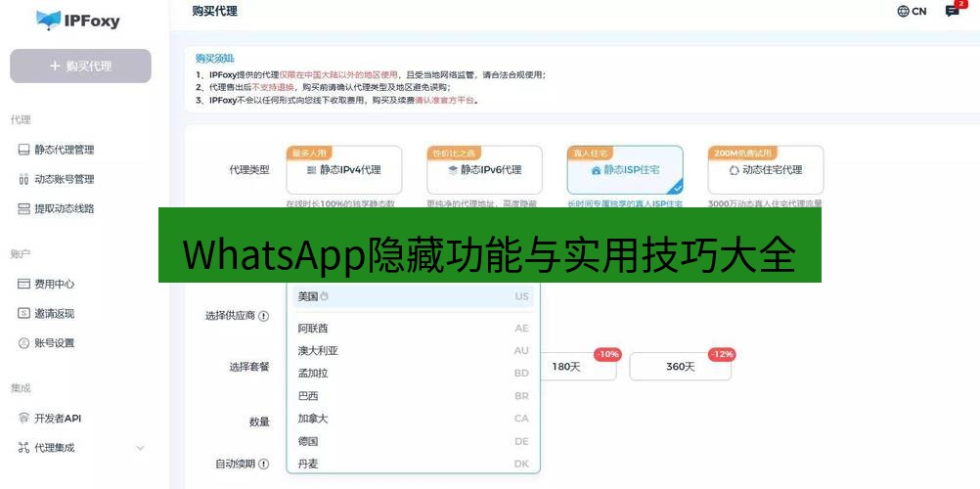Open 账号设置 in sidebar
980x489 pixels.
pos(46,342)
